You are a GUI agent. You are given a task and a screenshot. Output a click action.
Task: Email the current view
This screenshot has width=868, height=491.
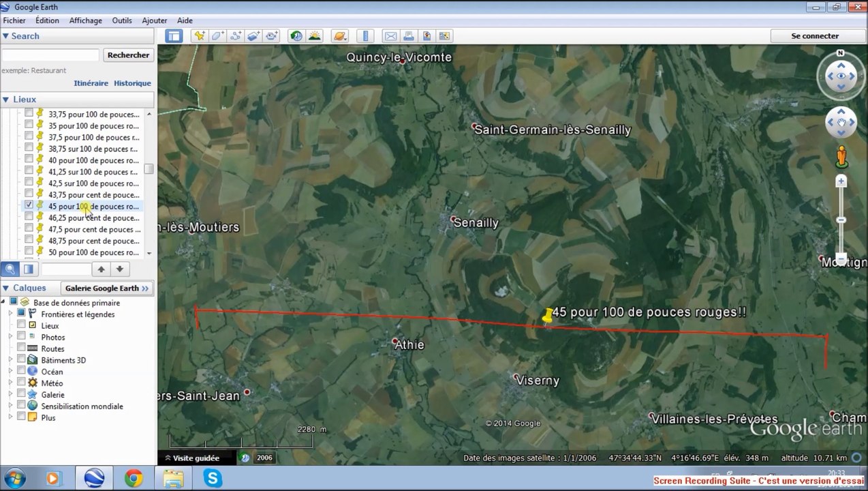pos(390,36)
